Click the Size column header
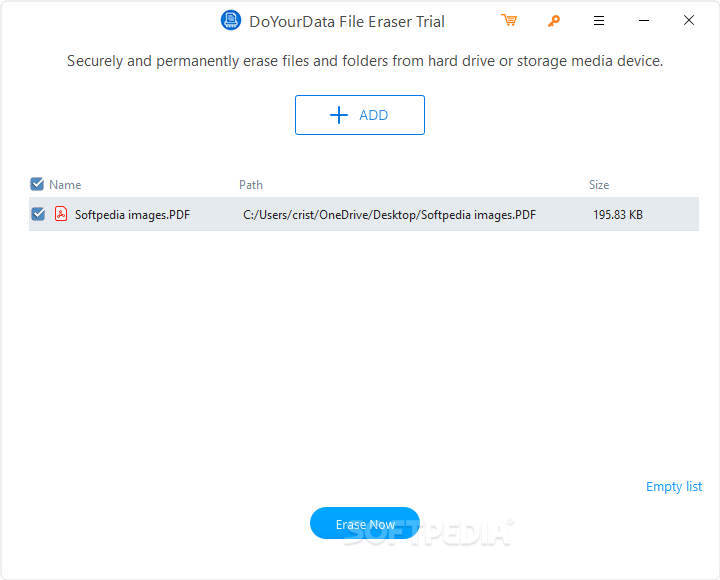This screenshot has height=580, width=720. (599, 185)
